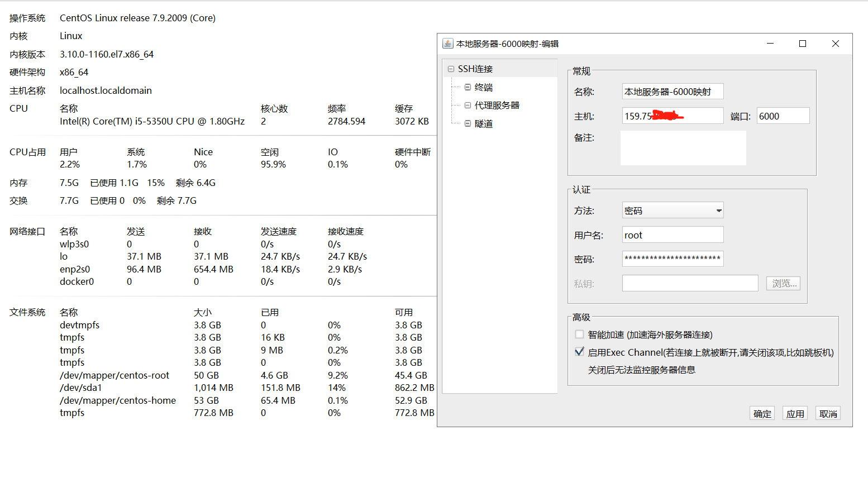This screenshot has width=868, height=502.
Task: Click the user CPU usage '2.2%'
Action: pyautogui.click(x=70, y=164)
